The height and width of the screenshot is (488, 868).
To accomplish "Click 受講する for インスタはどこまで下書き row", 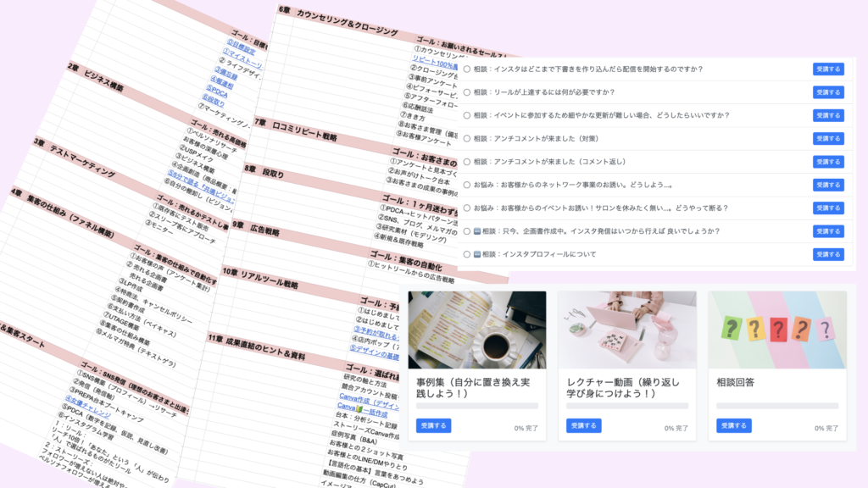I will 828,69.
